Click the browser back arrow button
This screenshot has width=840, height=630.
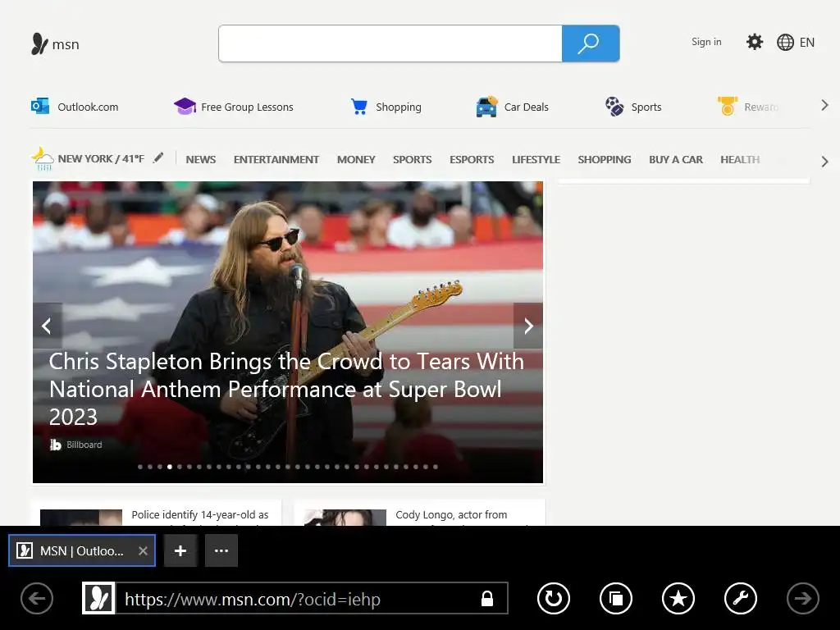[37, 598]
